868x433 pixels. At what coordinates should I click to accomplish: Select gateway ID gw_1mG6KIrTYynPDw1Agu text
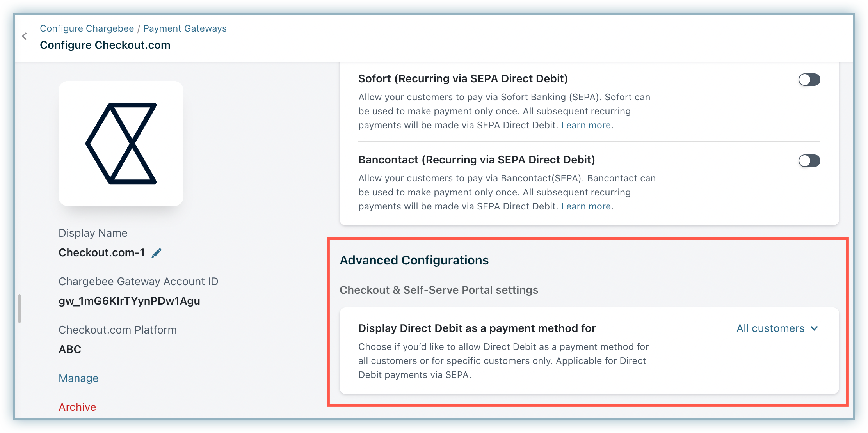[129, 301]
